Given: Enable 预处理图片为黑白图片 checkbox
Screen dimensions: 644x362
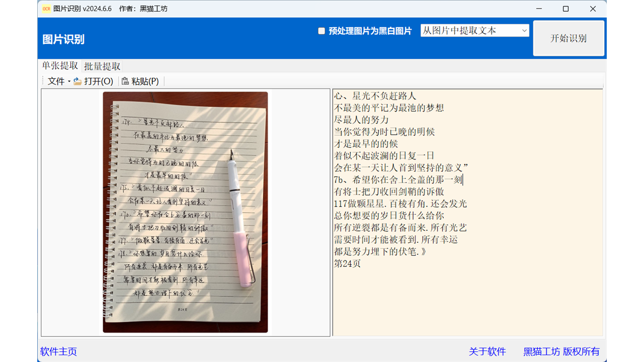Looking at the screenshot, I should [x=321, y=31].
